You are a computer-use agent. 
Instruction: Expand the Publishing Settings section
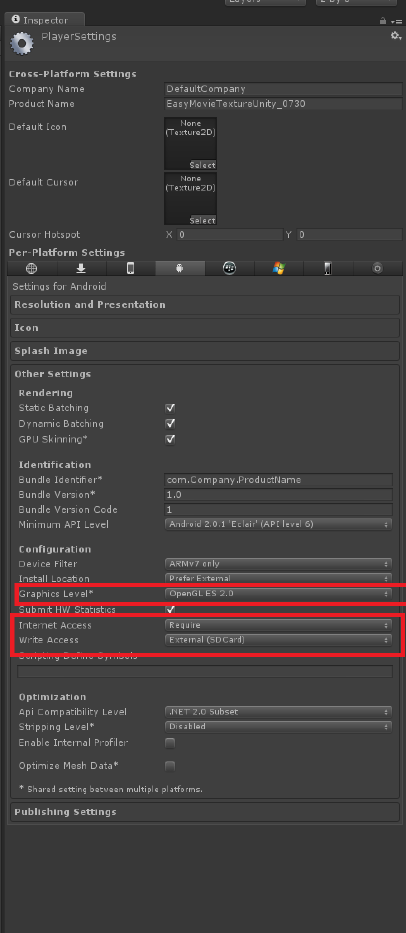coord(205,812)
